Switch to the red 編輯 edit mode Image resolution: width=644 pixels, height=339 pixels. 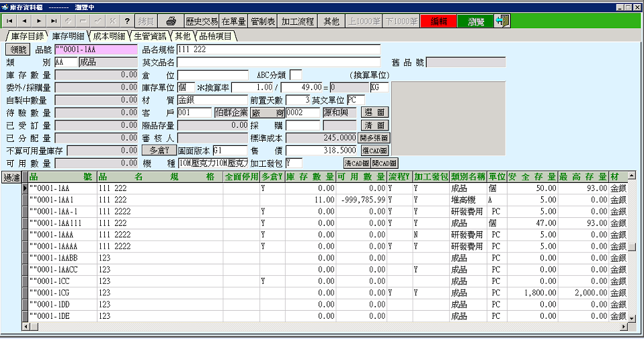pos(438,21)
